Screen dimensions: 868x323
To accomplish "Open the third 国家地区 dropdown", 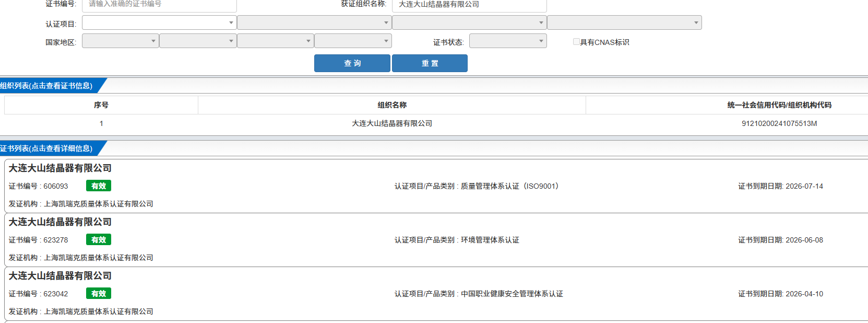I will [276, 41].
